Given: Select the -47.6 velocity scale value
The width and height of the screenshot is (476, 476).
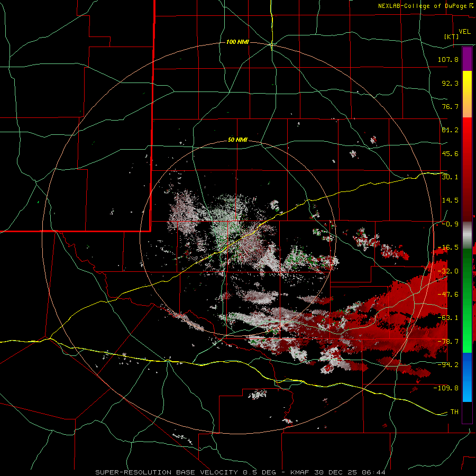Looking at the screenshot, I should [448, 295].
